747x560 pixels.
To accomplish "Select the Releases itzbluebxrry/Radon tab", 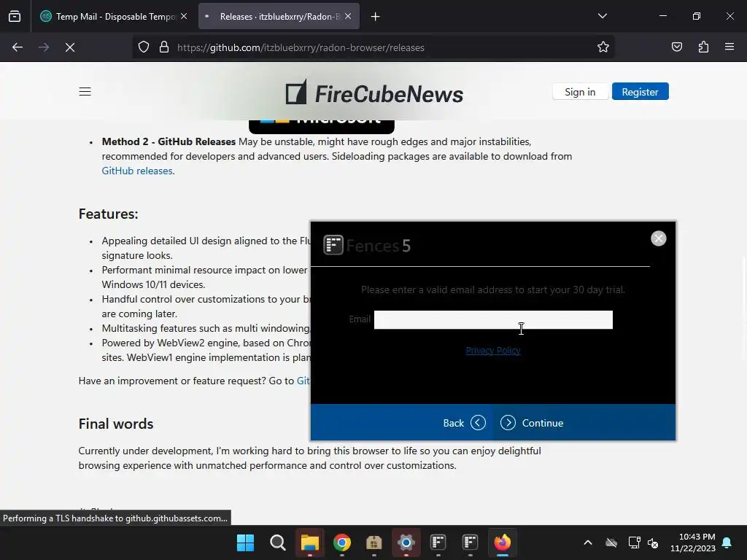I will (279, 16).
